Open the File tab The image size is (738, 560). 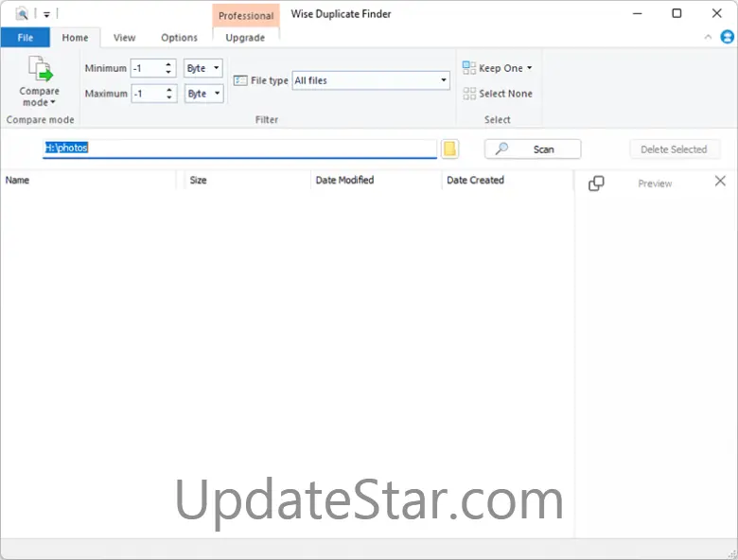[x=25, y=38]
